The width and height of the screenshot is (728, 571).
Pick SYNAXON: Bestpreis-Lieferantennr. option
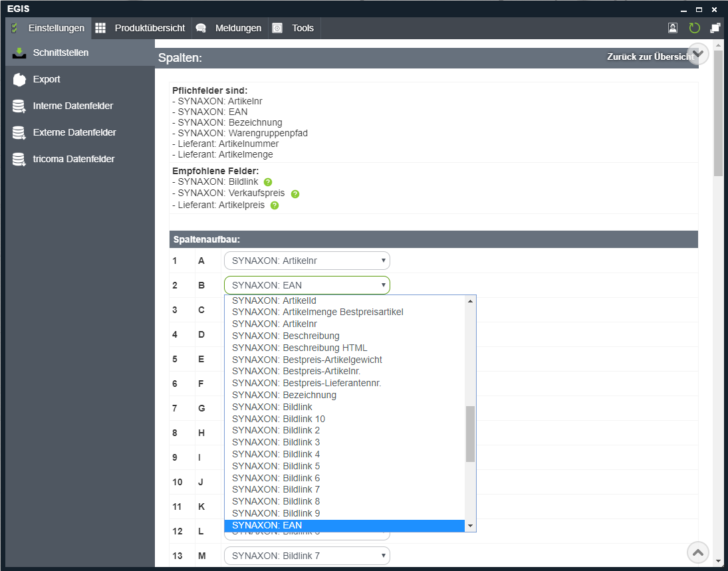point(344,384)
